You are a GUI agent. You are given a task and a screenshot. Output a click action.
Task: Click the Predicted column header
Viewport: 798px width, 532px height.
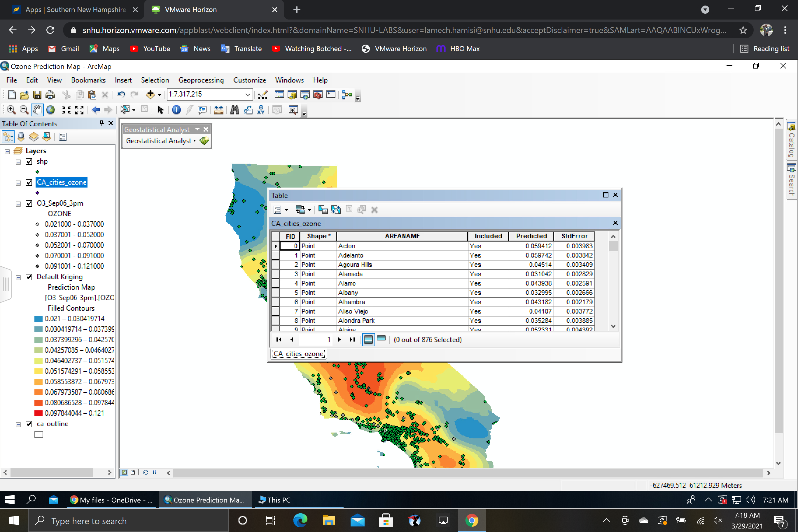coord(531,236)
